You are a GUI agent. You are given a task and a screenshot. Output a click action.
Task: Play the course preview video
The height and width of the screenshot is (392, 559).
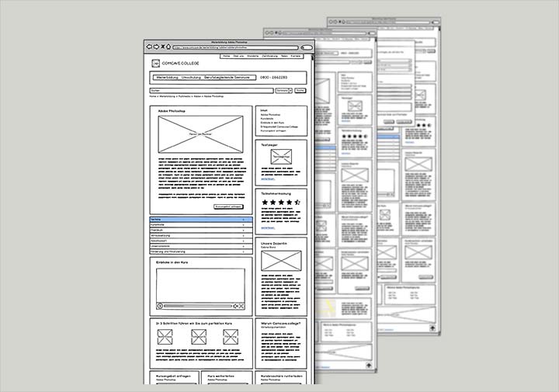pyautogui.click(x=161, y=306)
